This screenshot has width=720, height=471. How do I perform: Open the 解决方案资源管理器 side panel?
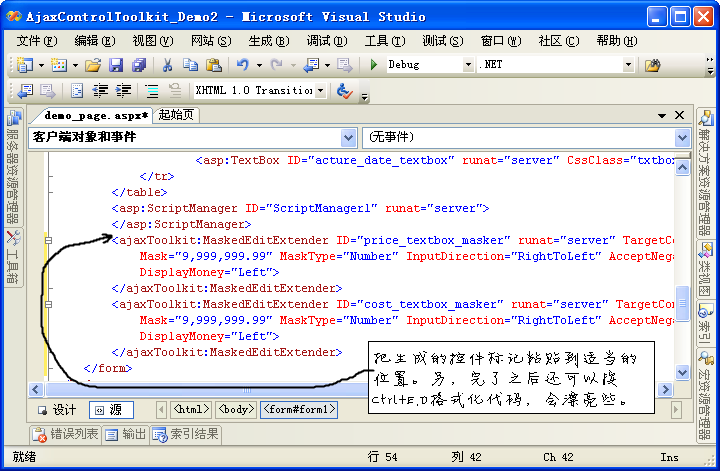click(705, 173)
